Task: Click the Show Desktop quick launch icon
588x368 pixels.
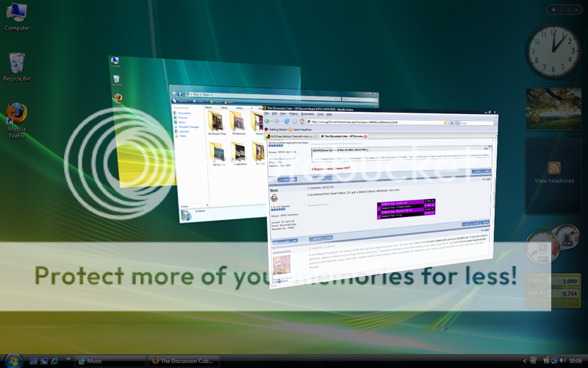Action: pyautogui.click(x=33, y=361)
